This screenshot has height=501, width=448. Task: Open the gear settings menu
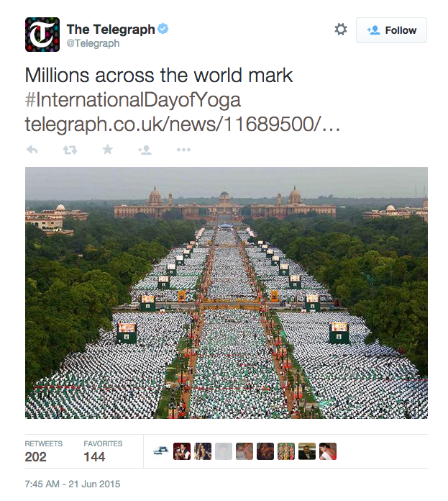[x=340, y=30]
